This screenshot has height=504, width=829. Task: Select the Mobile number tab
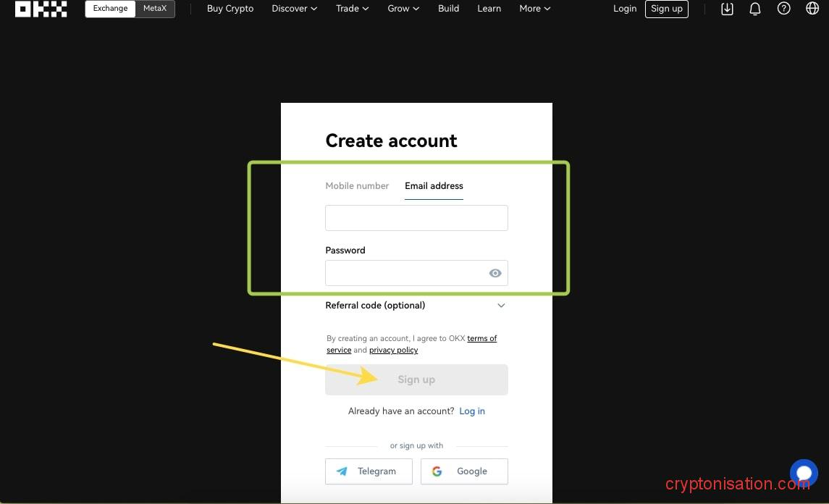(x=357, y=186)
